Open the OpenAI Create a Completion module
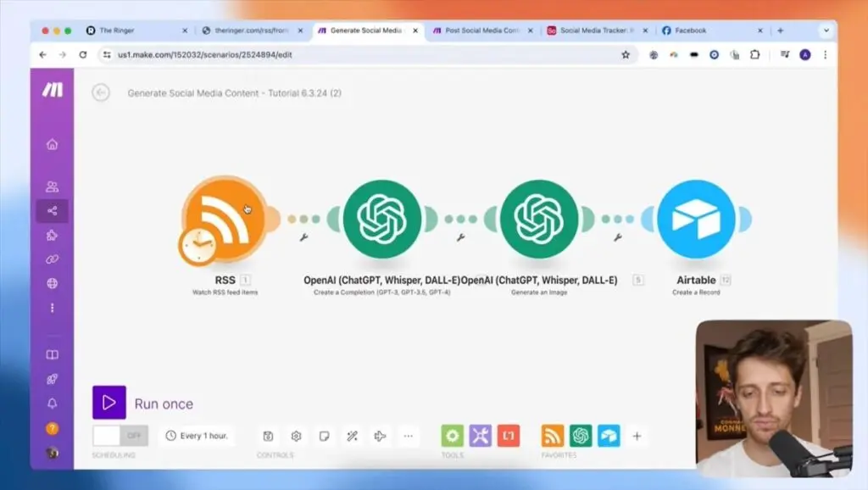This screenshot has width=868, height=490. point(382,219)
